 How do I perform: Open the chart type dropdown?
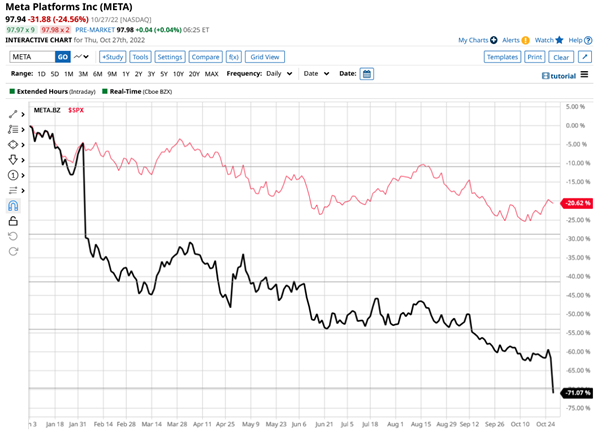tap(81, 58)
